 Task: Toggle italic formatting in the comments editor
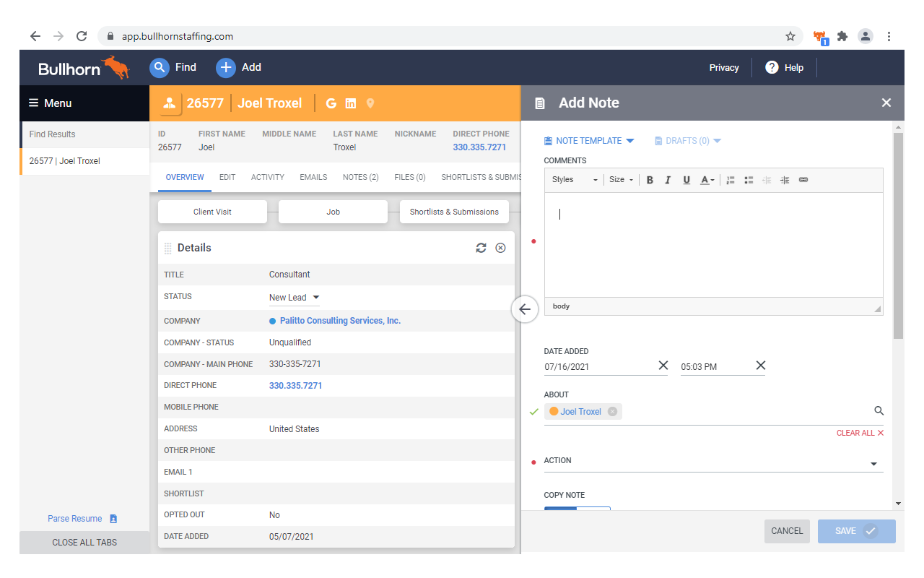[x=668, y=180]
